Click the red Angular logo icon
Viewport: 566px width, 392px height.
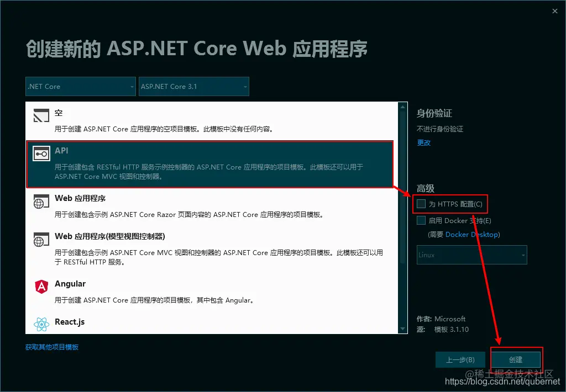click(x=41, y=287)
